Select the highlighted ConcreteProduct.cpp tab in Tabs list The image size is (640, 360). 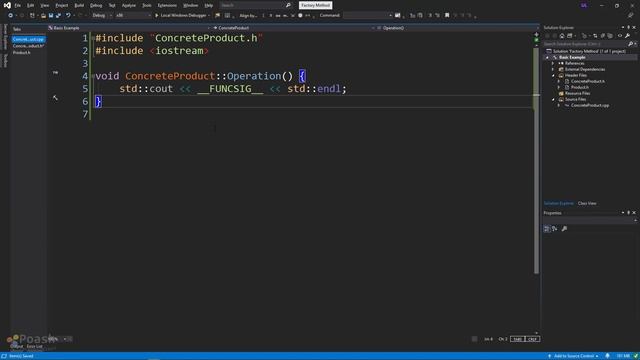(28, 39)
